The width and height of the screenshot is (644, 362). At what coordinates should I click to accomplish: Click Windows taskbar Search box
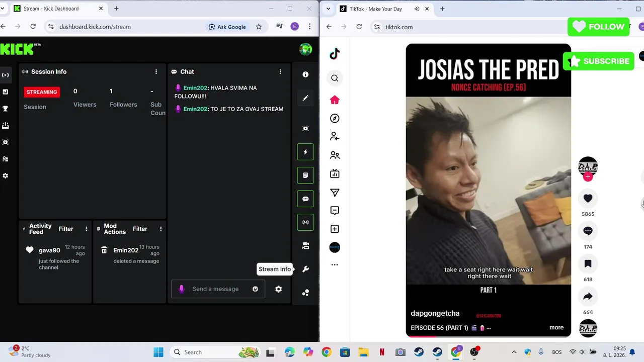(x=215, y=352)
